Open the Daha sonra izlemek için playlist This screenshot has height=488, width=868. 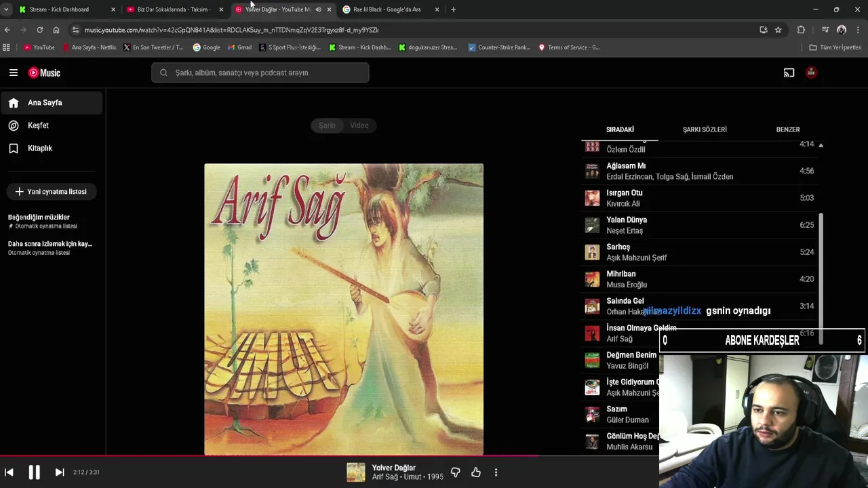point(50,247)
